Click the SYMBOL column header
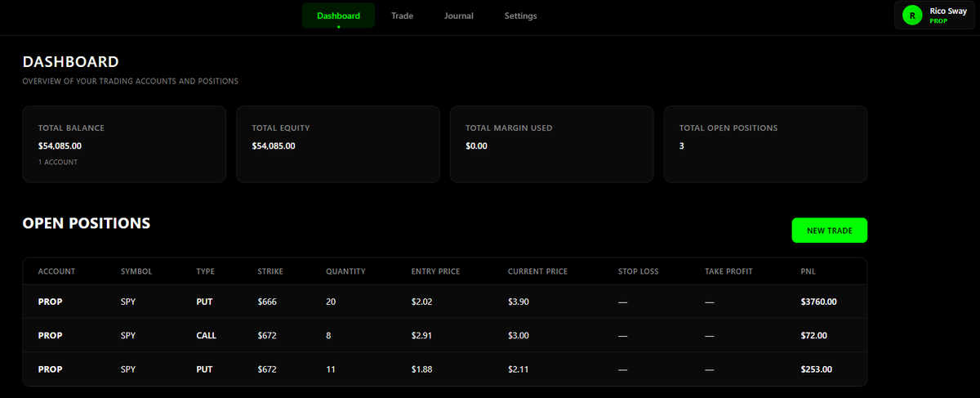This screenshot has width=980, height=398. click(136, 271)
